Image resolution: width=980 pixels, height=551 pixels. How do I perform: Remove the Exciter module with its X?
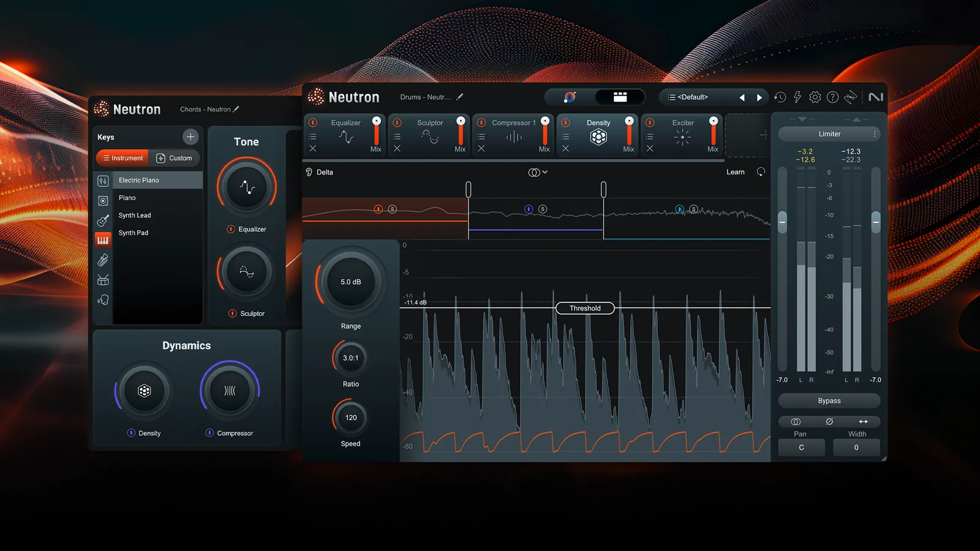click(x=650, y=149)
